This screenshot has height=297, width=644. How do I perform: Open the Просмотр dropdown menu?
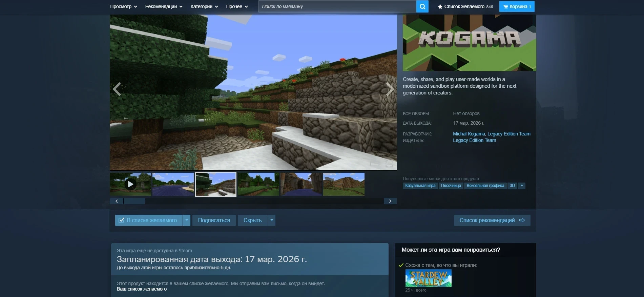(x=123, y=6)
